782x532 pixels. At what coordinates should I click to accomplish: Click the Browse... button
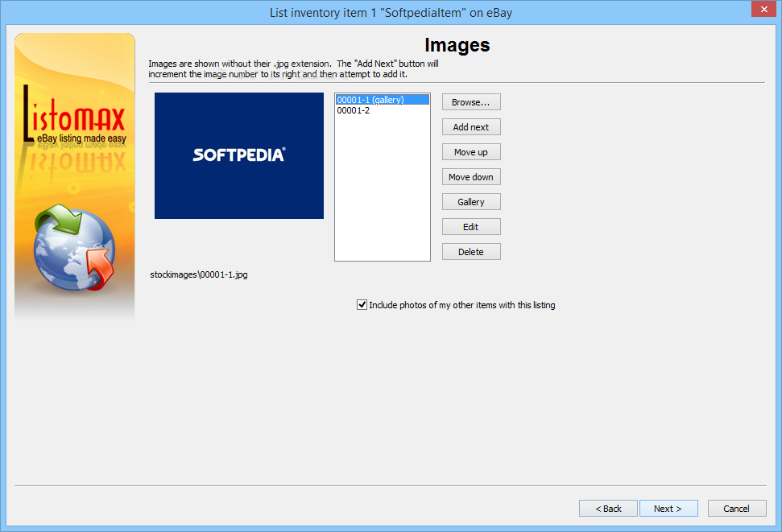pos(471,102)
